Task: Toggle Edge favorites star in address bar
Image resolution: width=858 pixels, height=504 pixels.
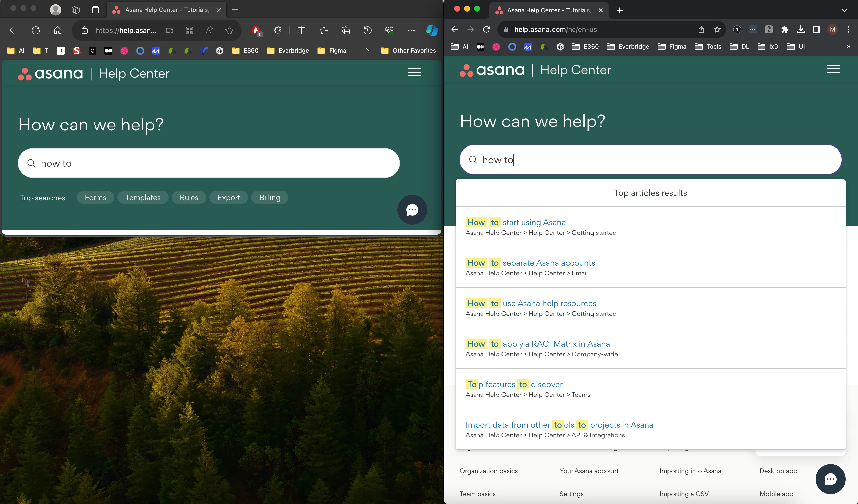Action: pos(229,30)
